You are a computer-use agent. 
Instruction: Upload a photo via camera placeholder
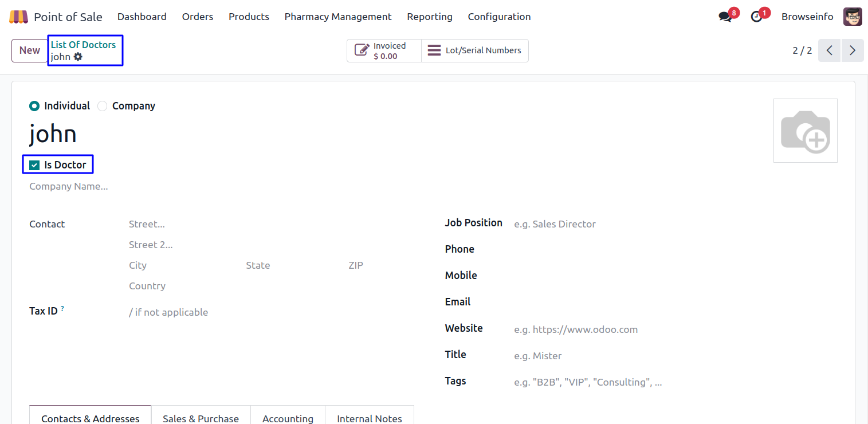click(x=805, y=131)
